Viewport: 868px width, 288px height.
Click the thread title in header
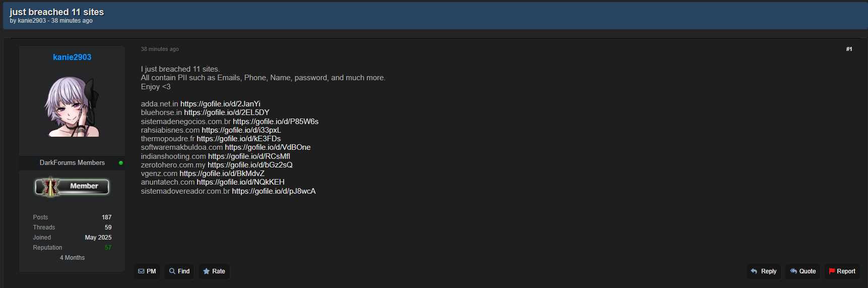(x=56, y=12)
